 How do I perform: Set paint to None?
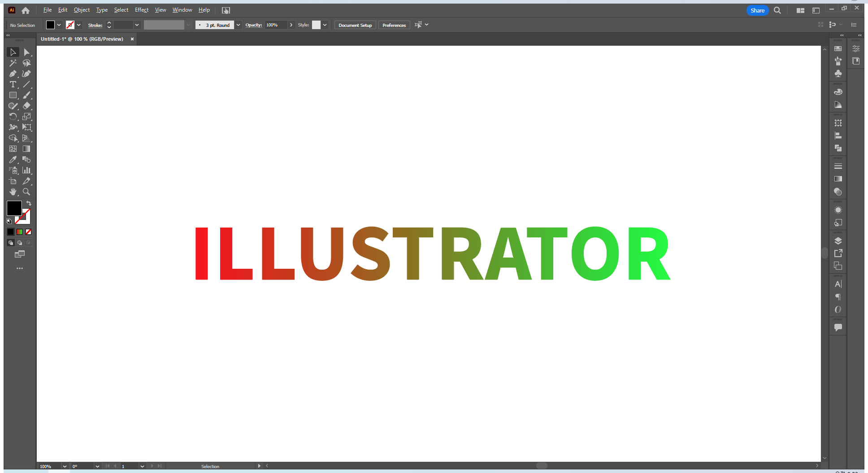tap(29, 232)
